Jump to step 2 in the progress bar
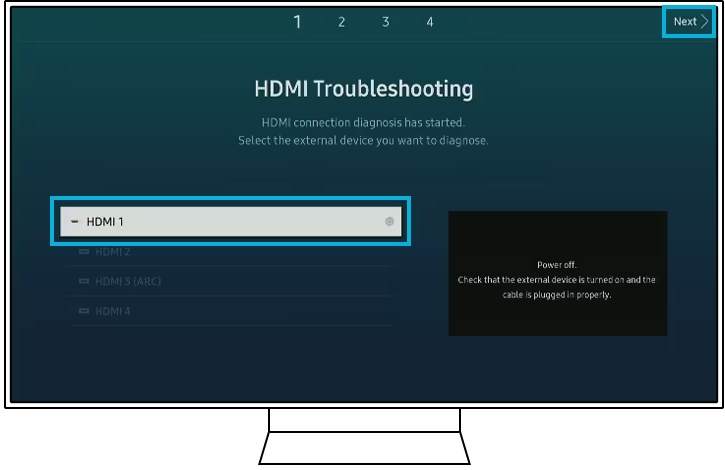 (342, 22)
